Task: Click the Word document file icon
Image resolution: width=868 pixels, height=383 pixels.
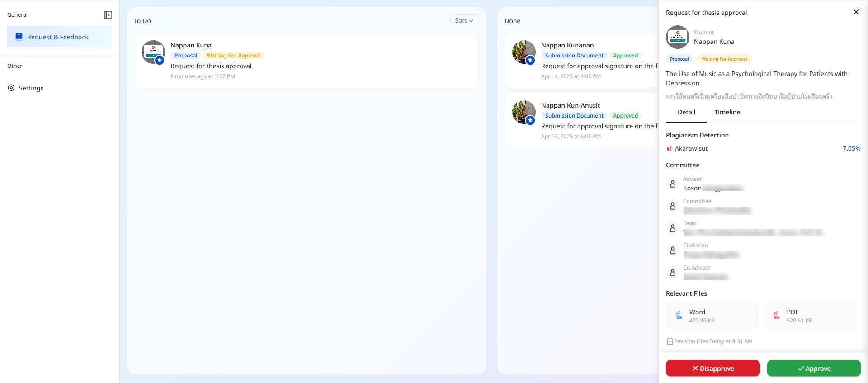Action: (x=679, y=315)
